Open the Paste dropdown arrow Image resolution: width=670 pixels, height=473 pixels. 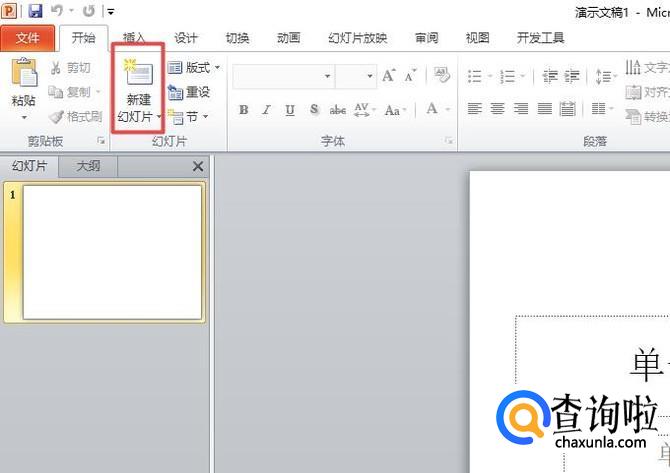click(x=24, y=117)
